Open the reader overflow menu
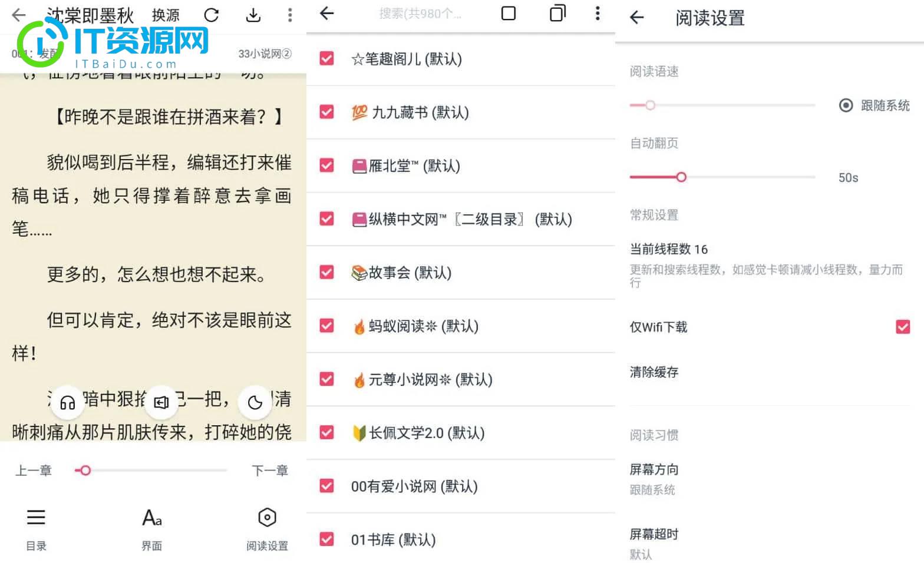 289,15
